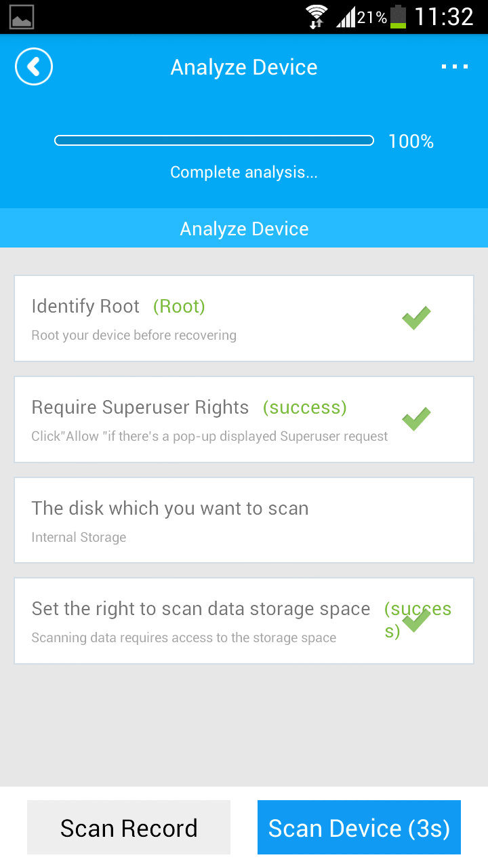The width and height of the screenshot is (488, 868).
Task: Tap the analysis progress bar
Action: (x=214, y=140)
